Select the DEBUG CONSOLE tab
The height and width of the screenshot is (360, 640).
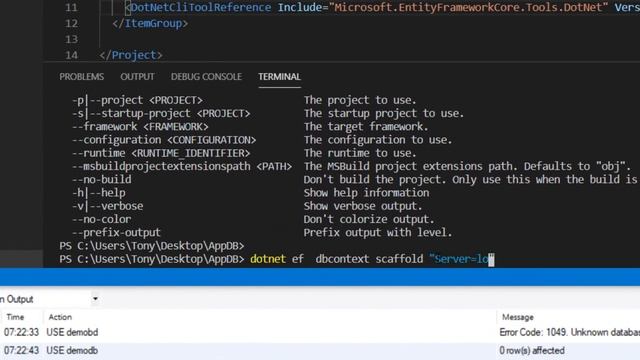coord(206,77)
